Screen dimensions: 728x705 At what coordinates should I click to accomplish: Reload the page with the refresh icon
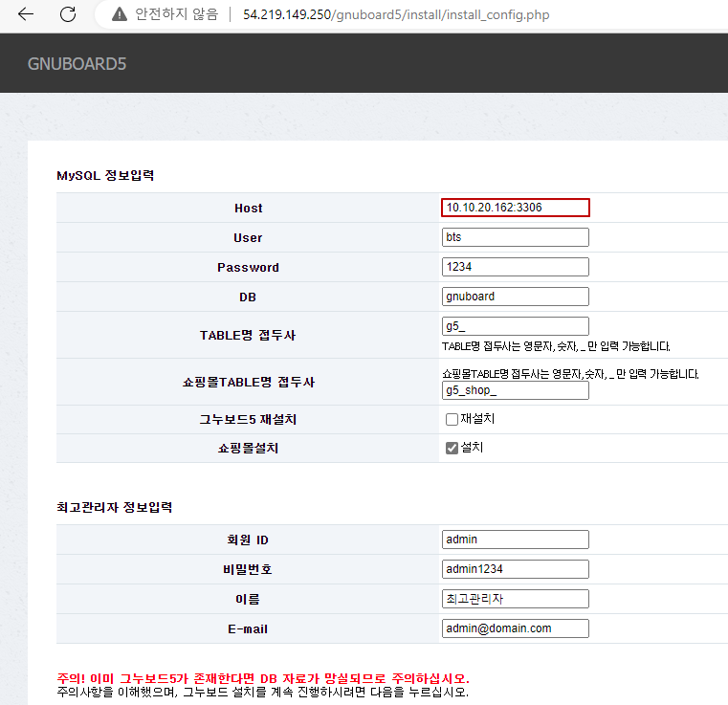click(x=68, y=14)
